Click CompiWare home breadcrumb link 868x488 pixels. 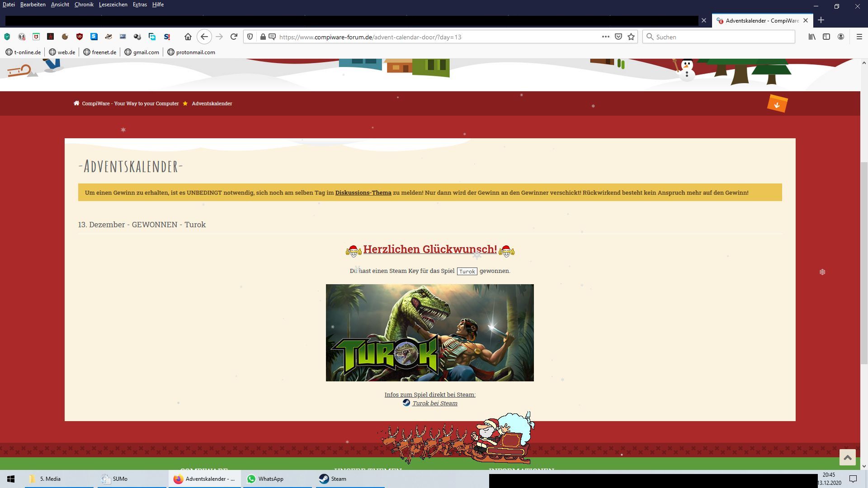click(126, 103)
